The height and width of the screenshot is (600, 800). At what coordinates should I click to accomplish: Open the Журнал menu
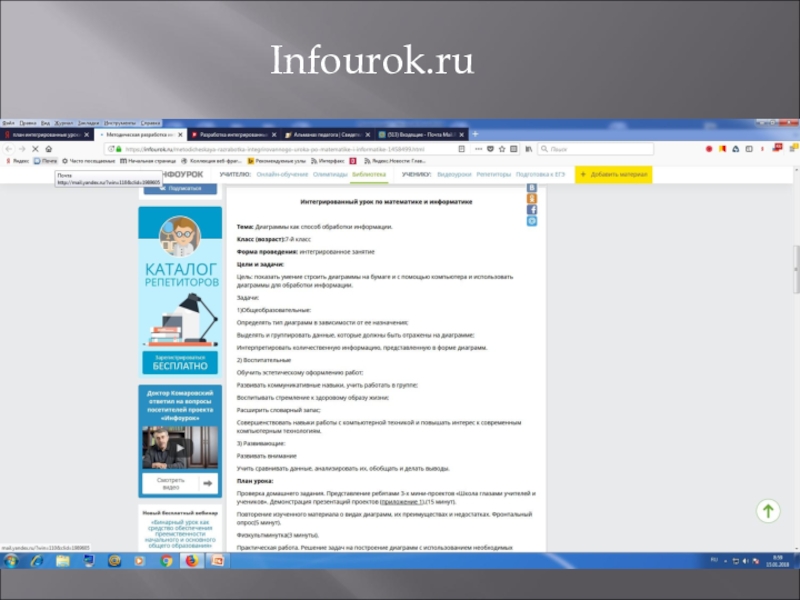click(64, 123)
